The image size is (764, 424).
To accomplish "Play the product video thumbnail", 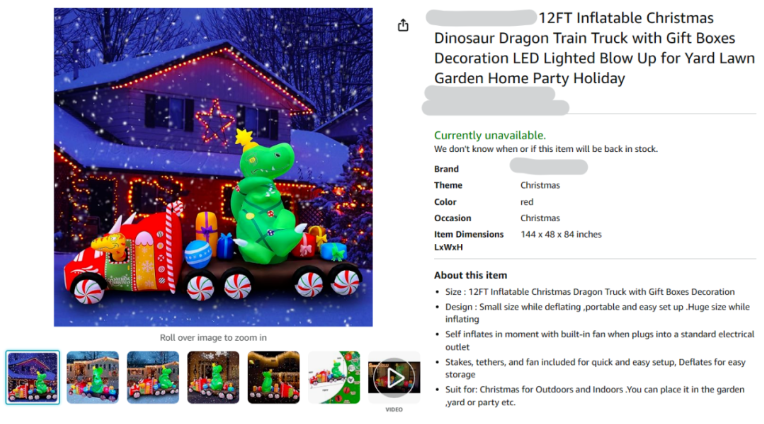I will (394, 377).
